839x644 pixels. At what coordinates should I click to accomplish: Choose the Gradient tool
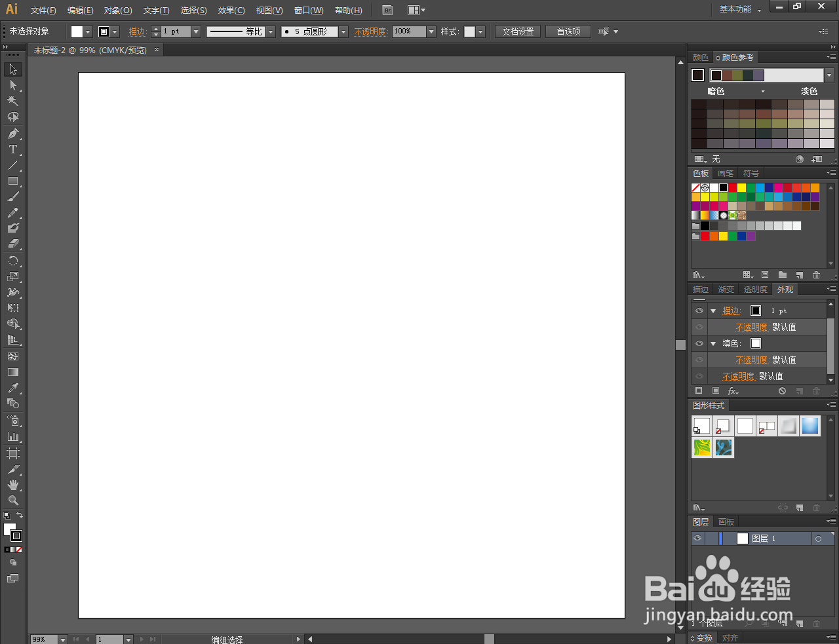(x=12, y=372)
